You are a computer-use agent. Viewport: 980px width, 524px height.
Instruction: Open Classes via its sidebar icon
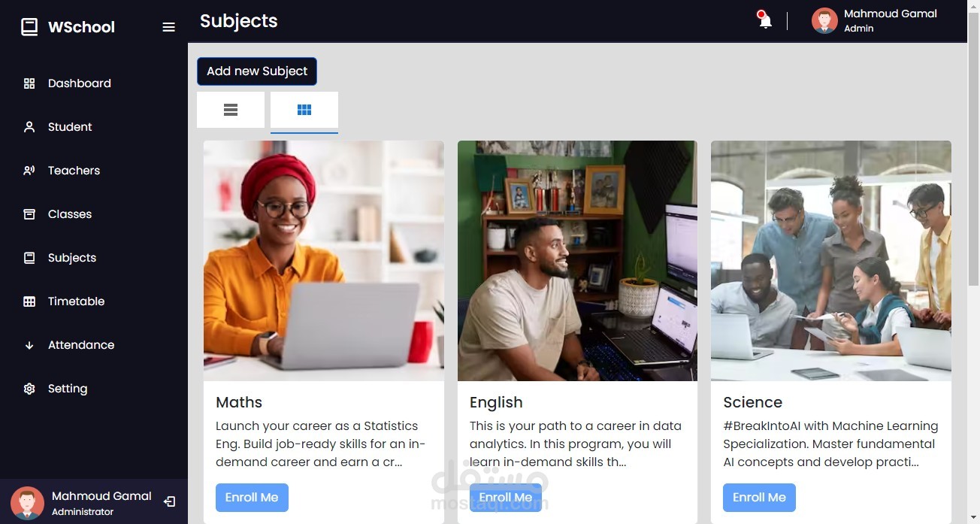tap(29, 214)
